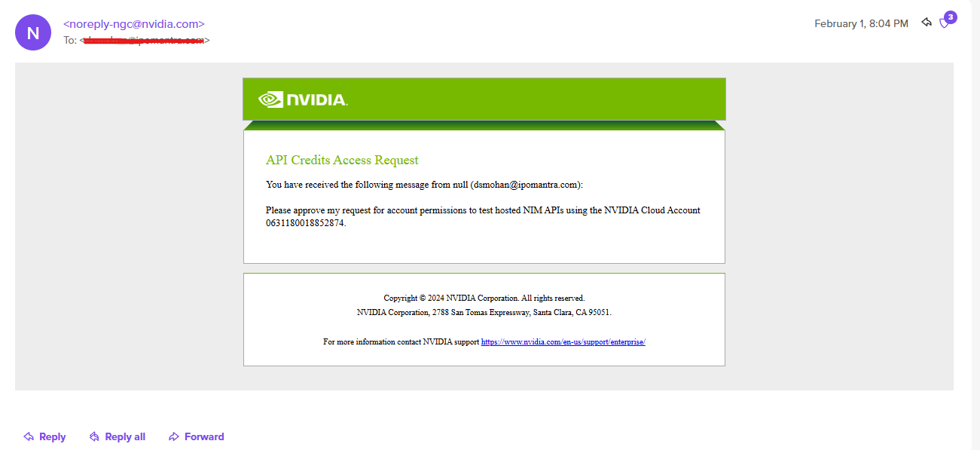Viewport: 980px width, 450px height.
Task: Click the purple N sender avatar
Action: [32, 32]
